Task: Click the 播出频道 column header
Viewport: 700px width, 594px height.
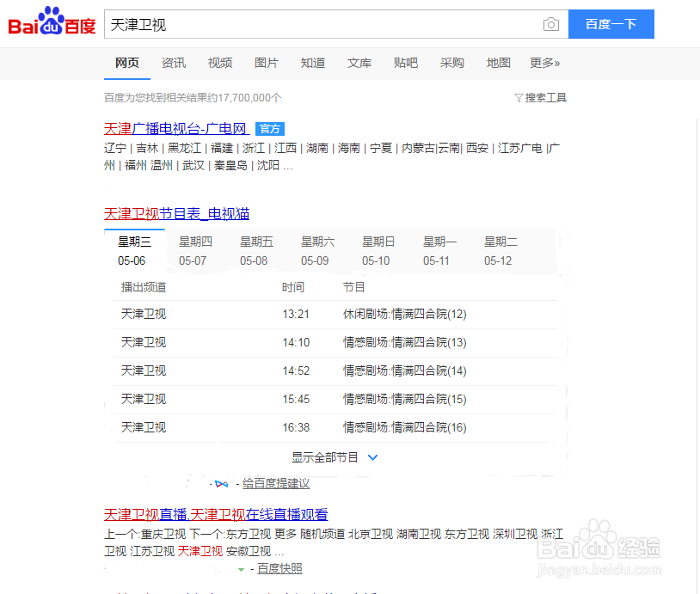Action: (x=144, y=287)
